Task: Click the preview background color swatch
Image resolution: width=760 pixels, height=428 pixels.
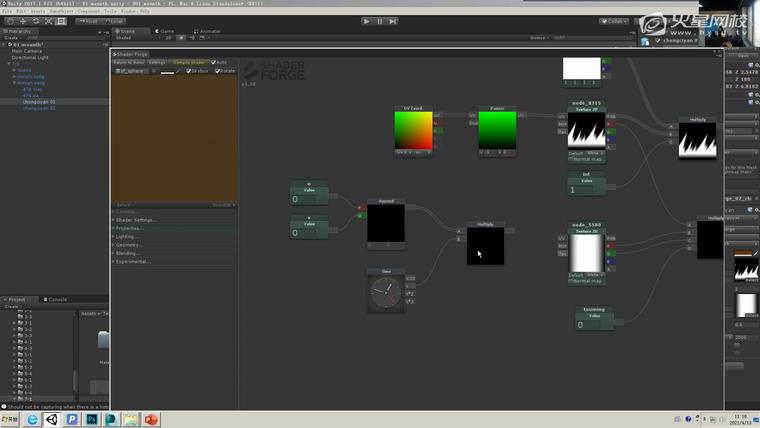Action: click(x=168, y=71)
